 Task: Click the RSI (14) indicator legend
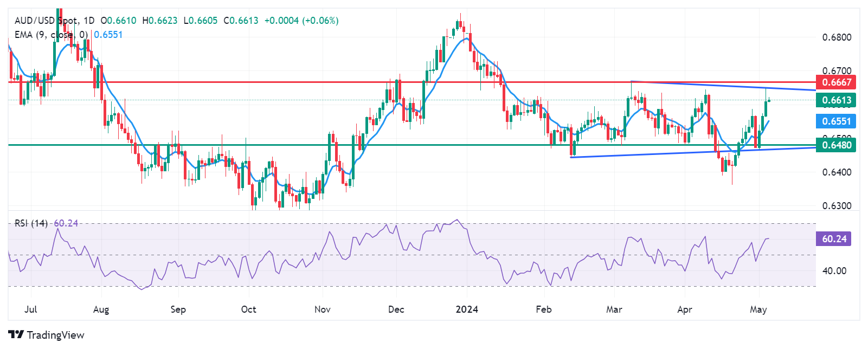pos(31,223)
